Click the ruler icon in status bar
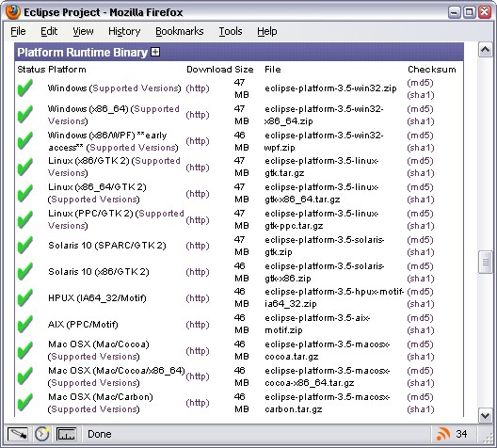 pyautogui.click(x=66, y=434)
